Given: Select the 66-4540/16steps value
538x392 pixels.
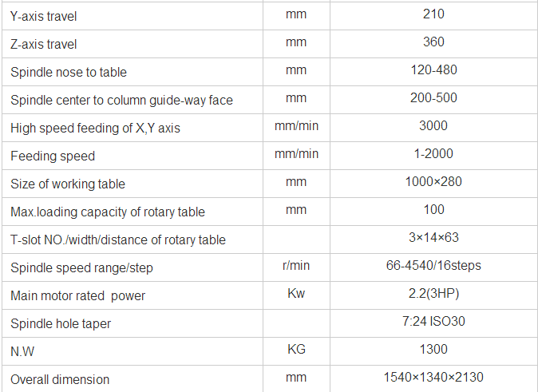Looking at the screenshot, I should [433, 266].
